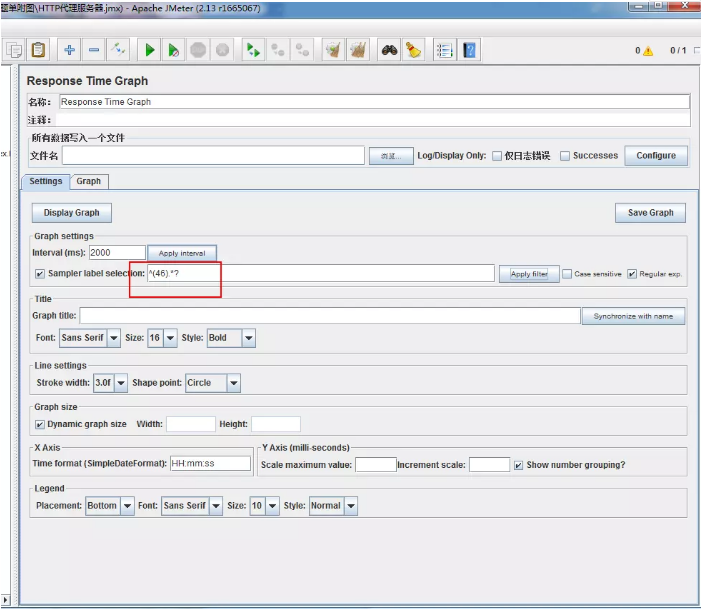703x611 pixels.
Task: Open the title Style Bold dropdown
Action: tap(231, 338)
